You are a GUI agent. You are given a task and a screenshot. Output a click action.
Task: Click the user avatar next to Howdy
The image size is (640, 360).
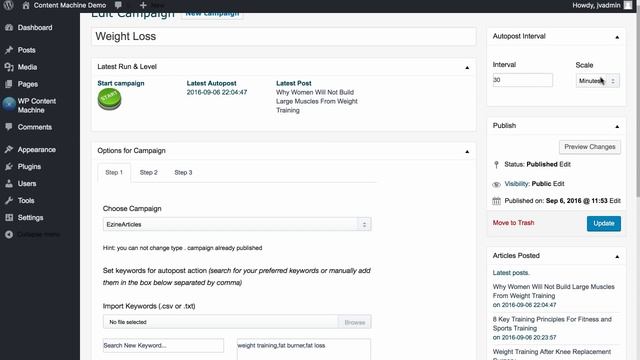pos(628,5)
